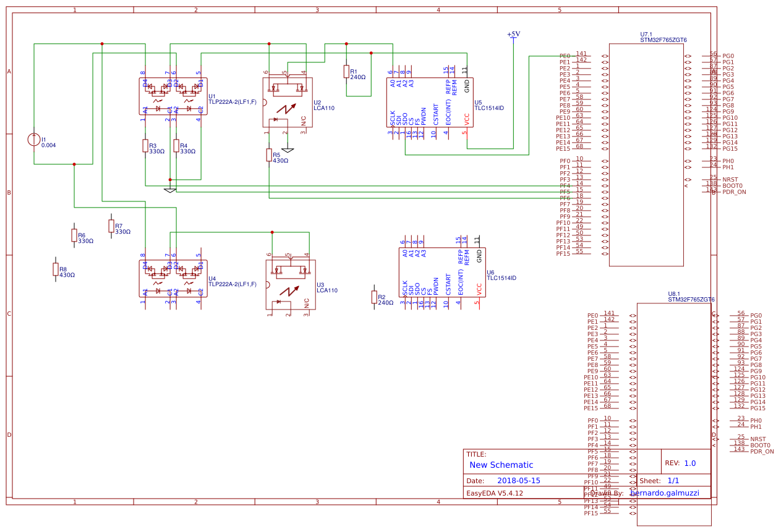This screenshot has height=532, width=781.
Task: Select the I1 current source symbol
Action: coord(34,140)
